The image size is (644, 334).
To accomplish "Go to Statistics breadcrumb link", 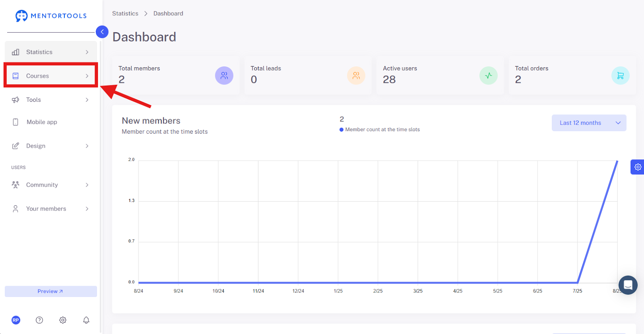I will [125, 13].
